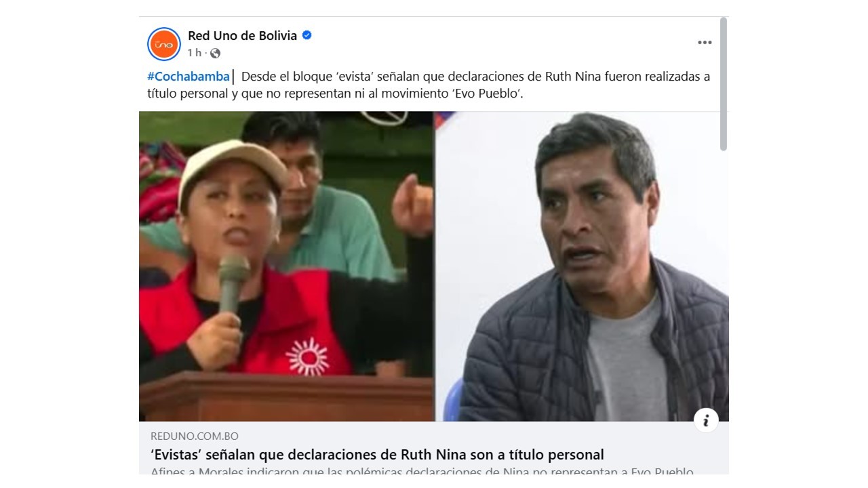Open the Red Uno de Bolivia page name
The height and width of the screenshot is (488, 868).
click(x=242, y=35)
